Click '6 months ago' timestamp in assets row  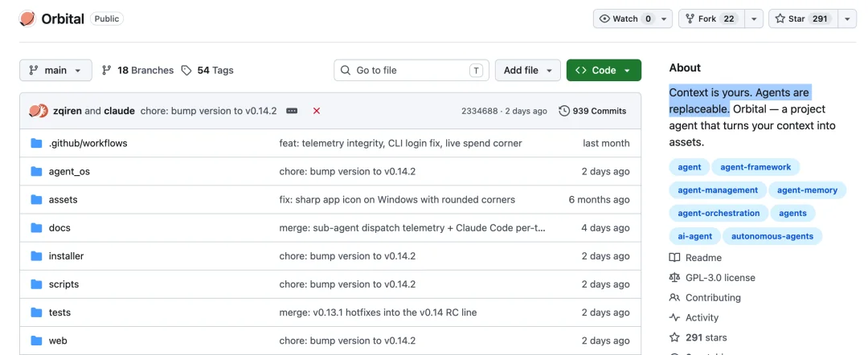tap(600, 200)
